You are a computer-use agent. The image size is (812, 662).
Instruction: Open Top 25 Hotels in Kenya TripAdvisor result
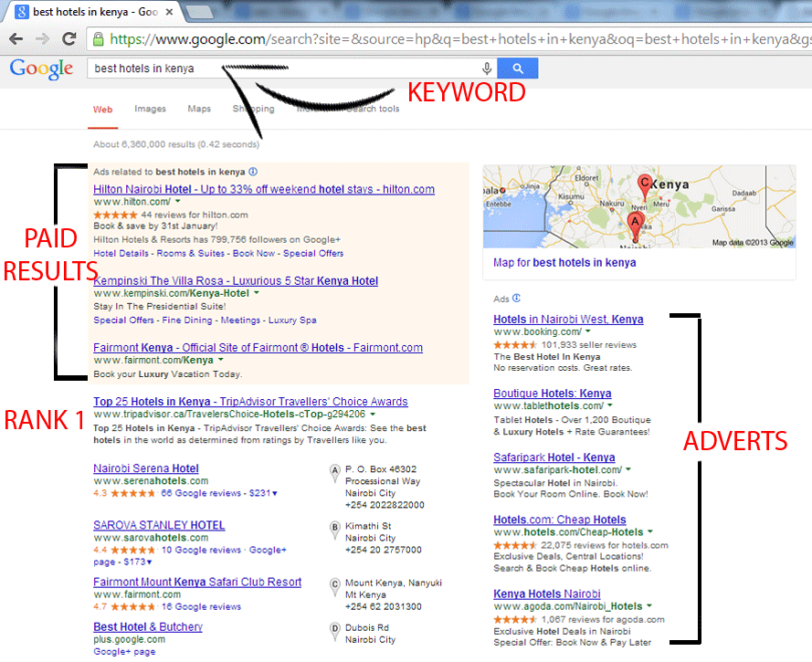click(250, 402)
